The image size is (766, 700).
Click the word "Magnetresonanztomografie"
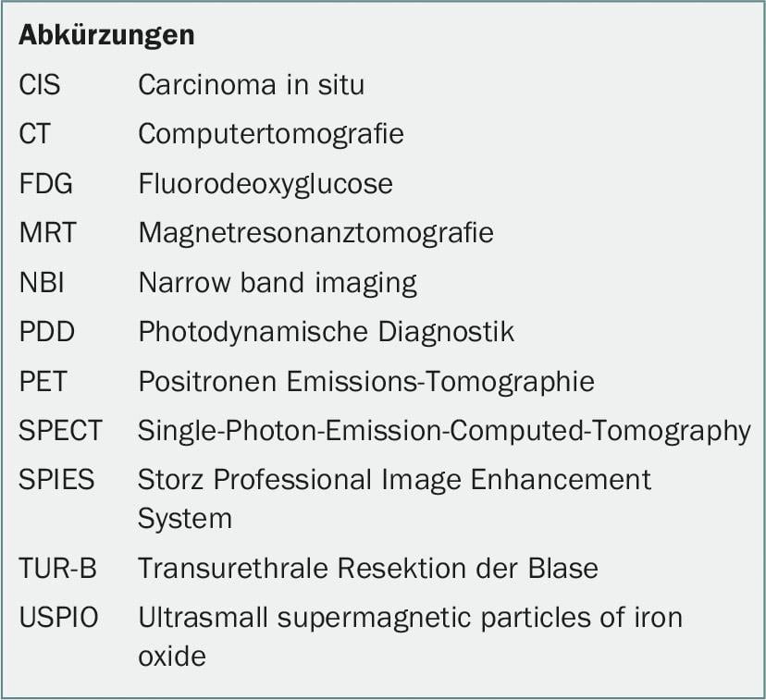(x=315, y=232)
